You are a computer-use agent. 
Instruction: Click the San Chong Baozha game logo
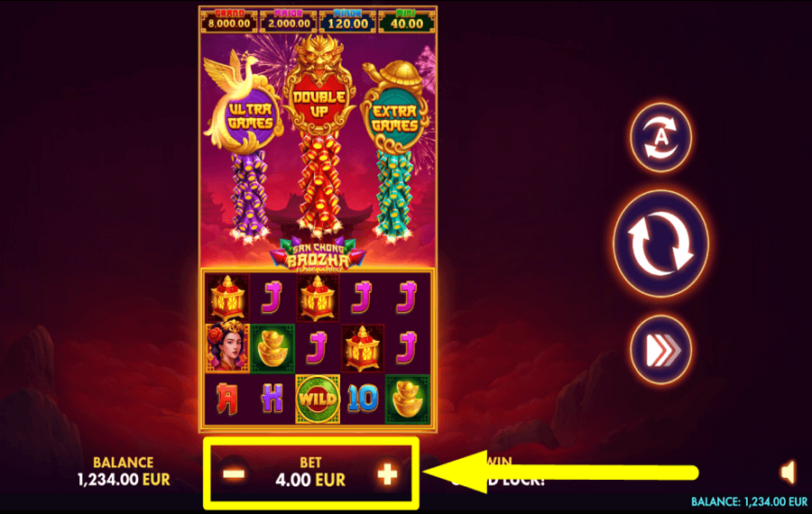click(x=318, y=254)
